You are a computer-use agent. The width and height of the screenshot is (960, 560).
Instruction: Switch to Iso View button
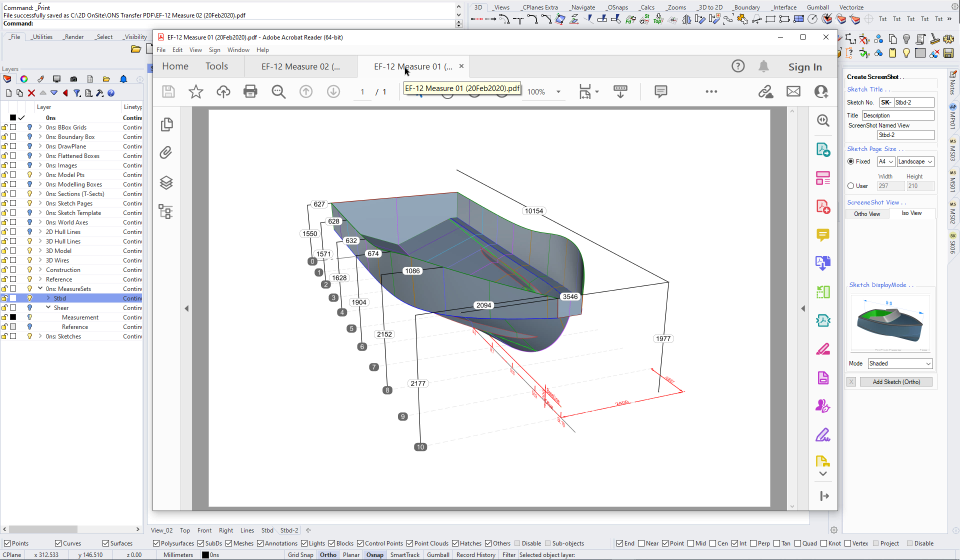point(911,213)
